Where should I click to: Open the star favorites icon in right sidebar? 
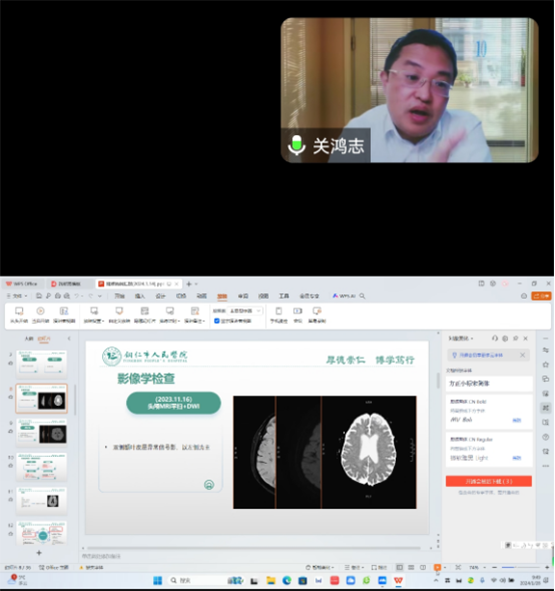tap(545, 364)
